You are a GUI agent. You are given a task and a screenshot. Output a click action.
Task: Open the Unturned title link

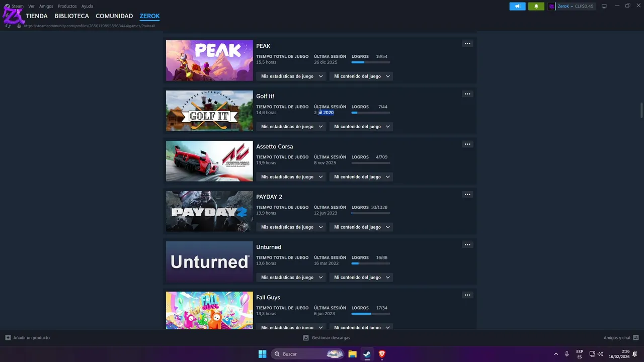point(269,247)
